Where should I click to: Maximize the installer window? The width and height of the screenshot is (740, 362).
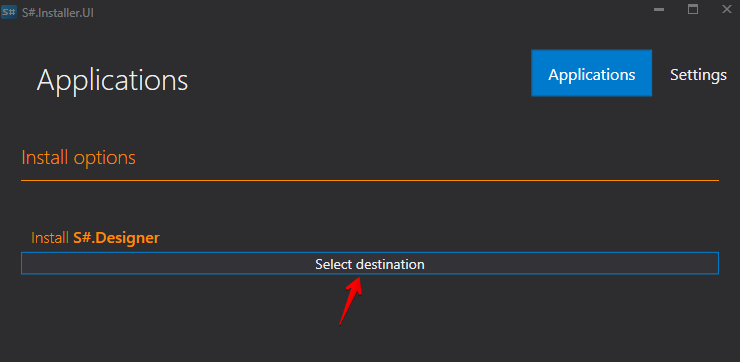tap(693, 9)
